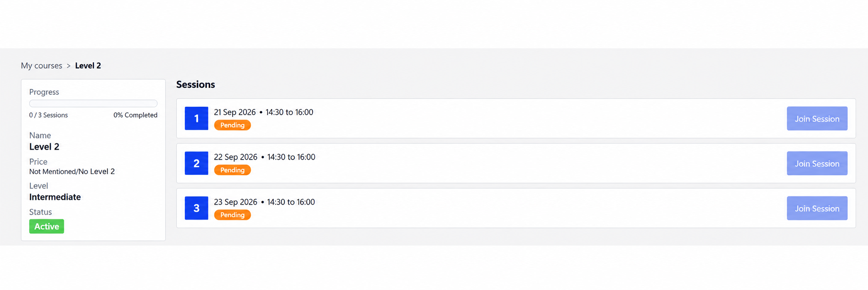The width and height of the screenshot is (868, 290).
Task: Click the blue session number 3 badge
Action: point(196,208)
